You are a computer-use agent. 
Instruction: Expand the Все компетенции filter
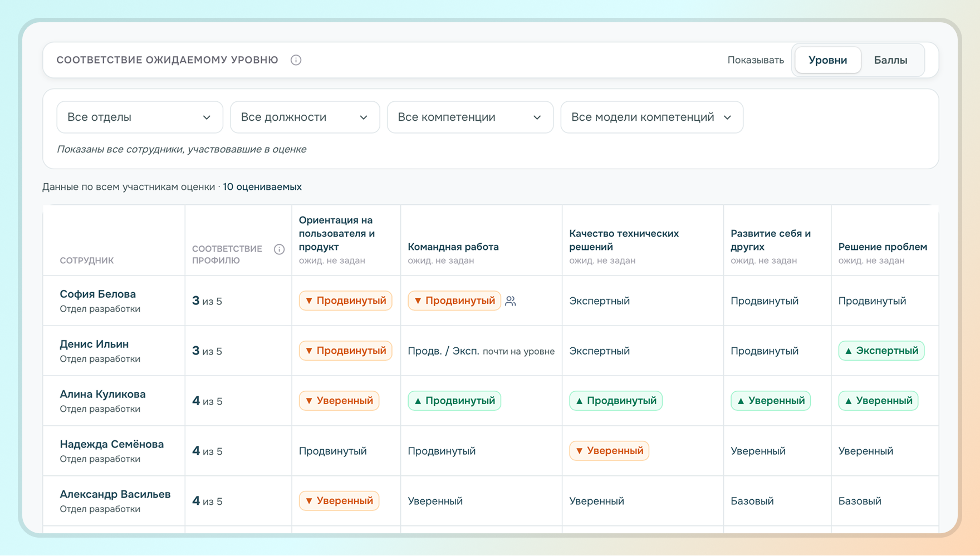[470, 117]
